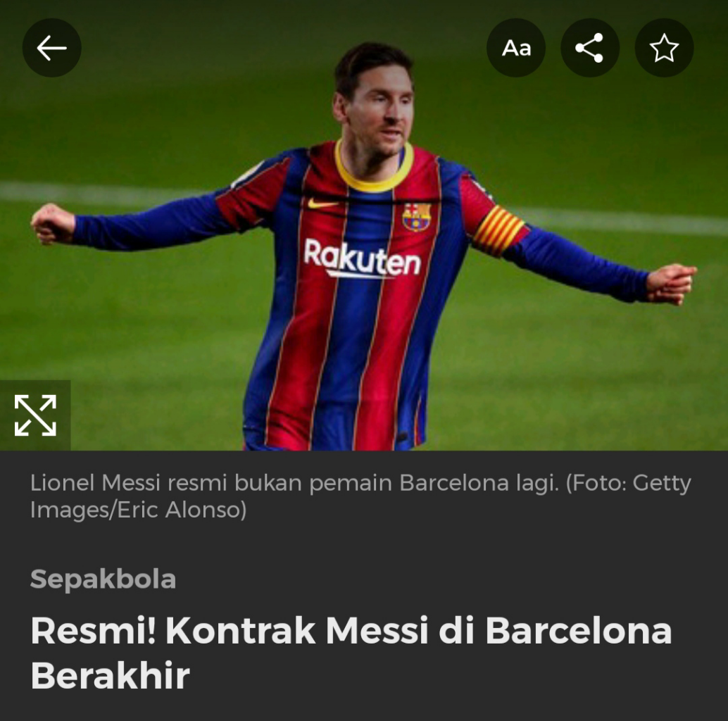The width and height of the screenshot is (728, 721).
Task: Click the word "Berakhir" in the headline
Action: click(111, 675)
